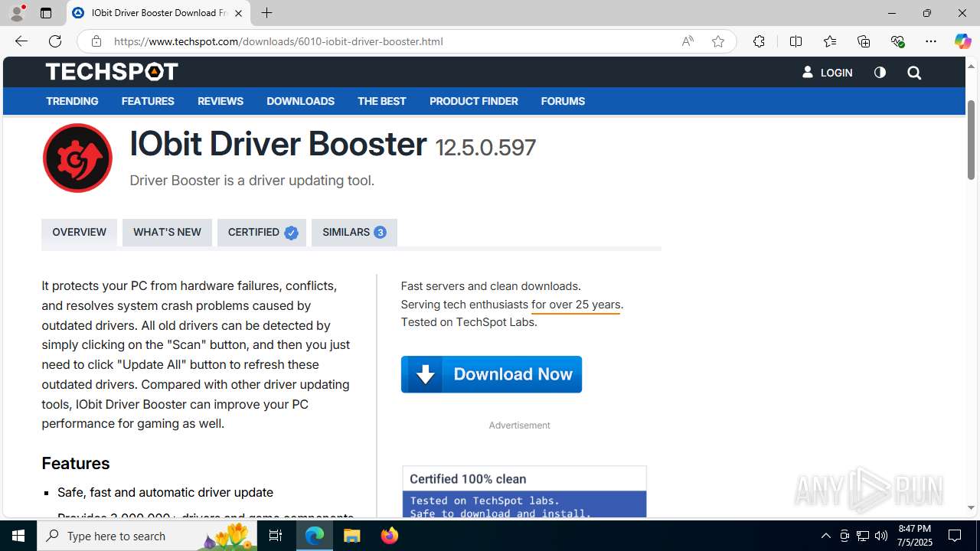Switch to the CERTIFIED tab

click(x=262, y=232)
